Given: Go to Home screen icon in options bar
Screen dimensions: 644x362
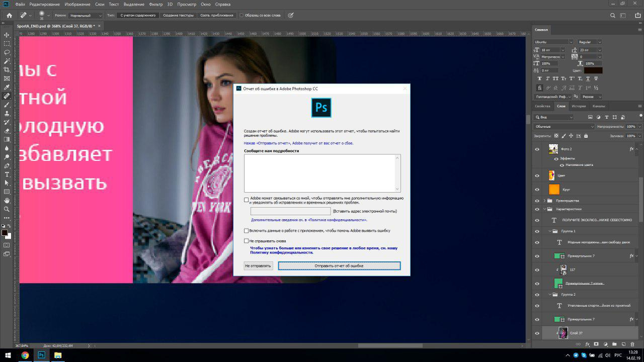Looking at the screenshot, I should pos(9,15).
